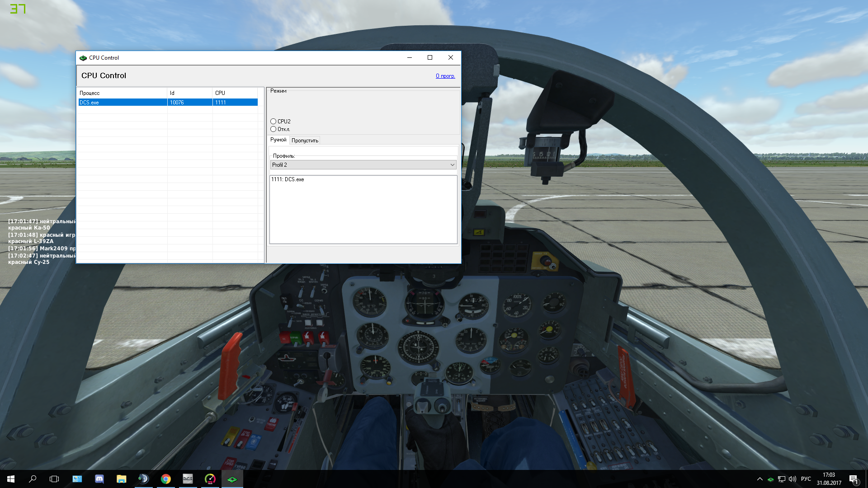Open the volume control tray icon
This screenshot has height=488, width=868.
click(x=793, y=479)
